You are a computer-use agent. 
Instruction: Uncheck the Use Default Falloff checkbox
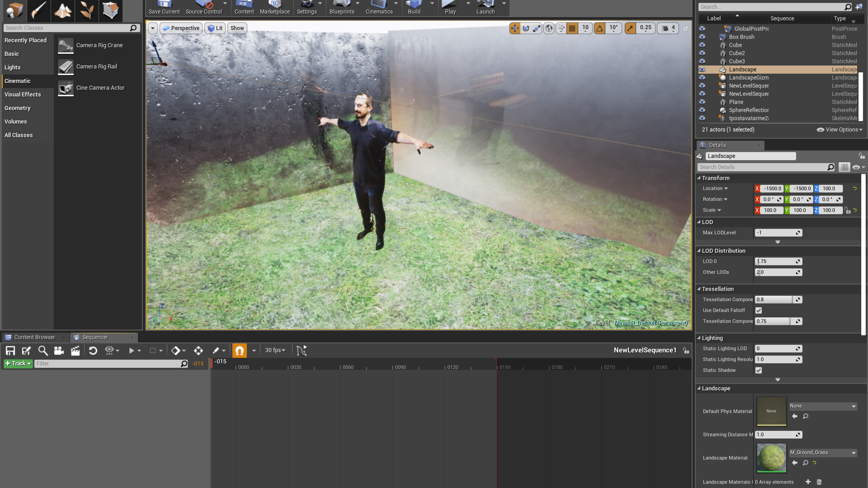758,310
